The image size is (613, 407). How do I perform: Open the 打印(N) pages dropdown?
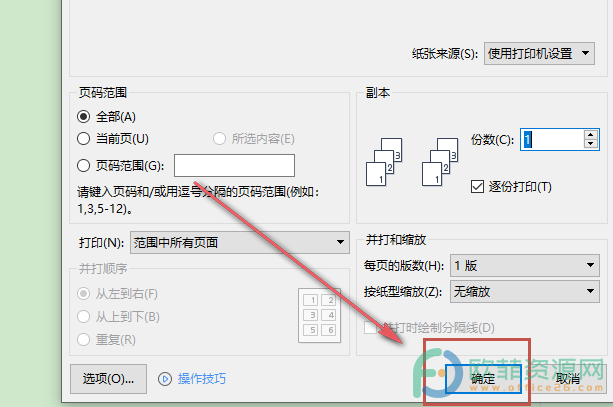240,242
